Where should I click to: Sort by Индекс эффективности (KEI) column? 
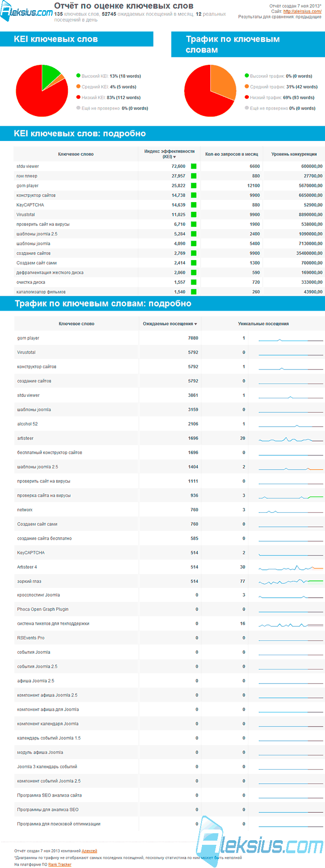pyautogui.click(x=169, y=154)
